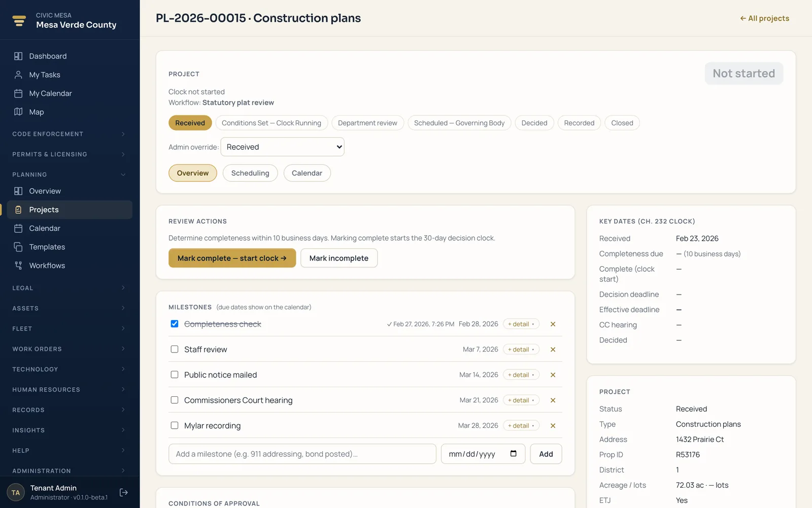Click the Mark incomplete button
Screen dimensions: 812x508
tap(339, 258)
